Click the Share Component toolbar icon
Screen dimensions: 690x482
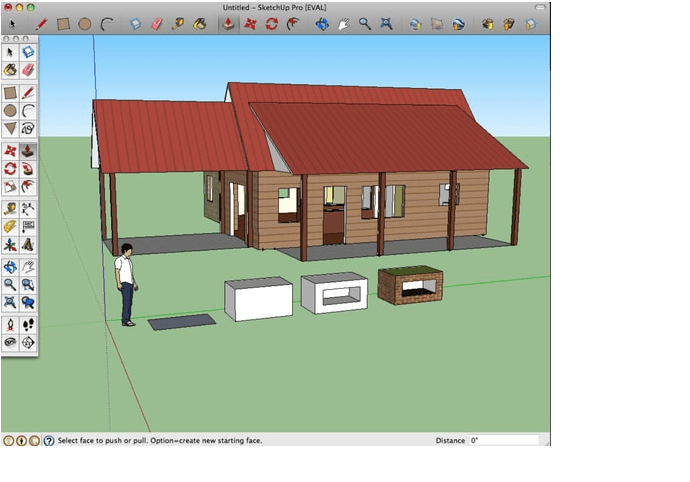tap(530, 24)
